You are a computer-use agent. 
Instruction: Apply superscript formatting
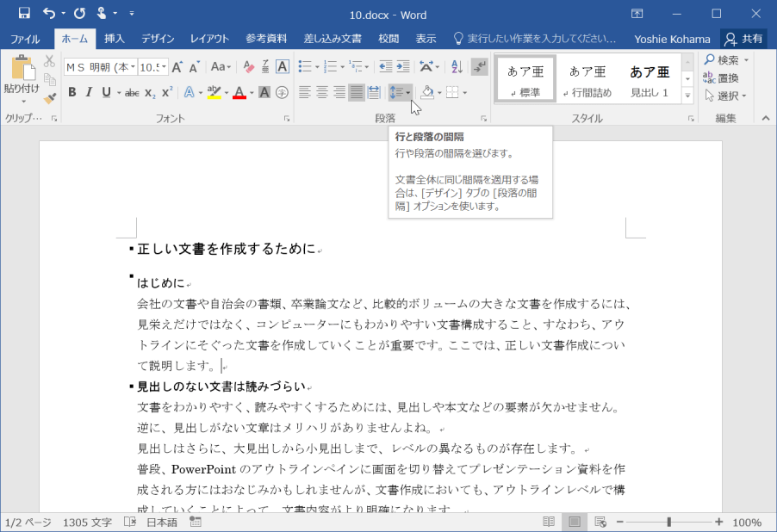(167, 93)
